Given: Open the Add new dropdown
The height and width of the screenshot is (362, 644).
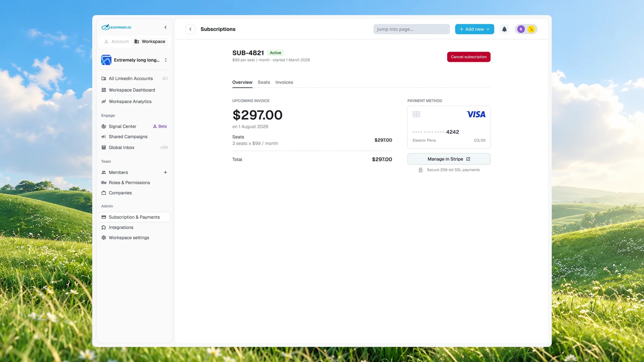Looking at the screenshot, I should click(474, 29).
